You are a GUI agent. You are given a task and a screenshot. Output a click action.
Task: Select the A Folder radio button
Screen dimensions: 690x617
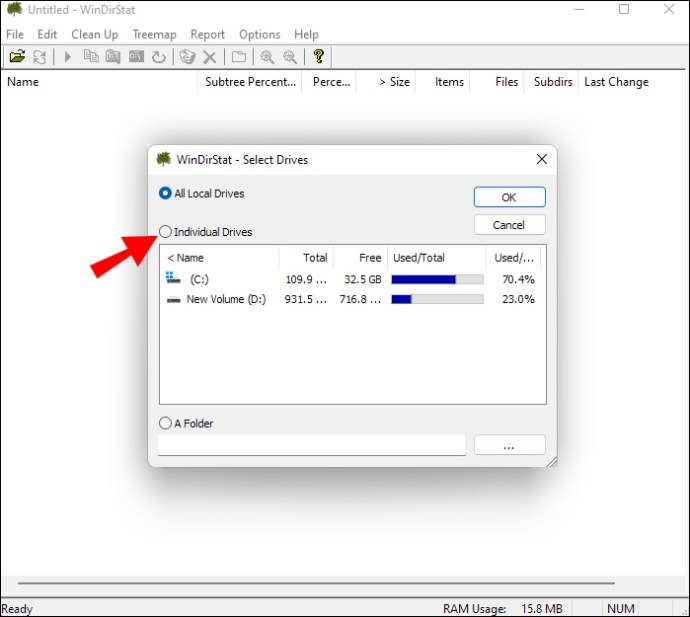[x=165, y=423]
